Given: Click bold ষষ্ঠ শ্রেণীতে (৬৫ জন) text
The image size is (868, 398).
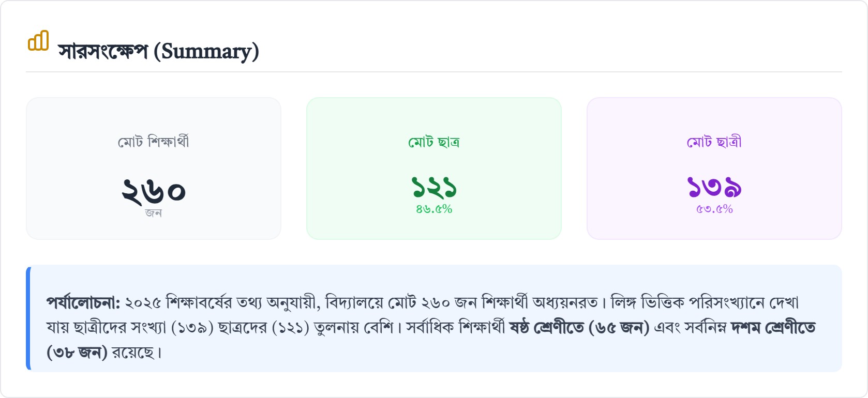Looking at the screenshot, I should (579, 328).
